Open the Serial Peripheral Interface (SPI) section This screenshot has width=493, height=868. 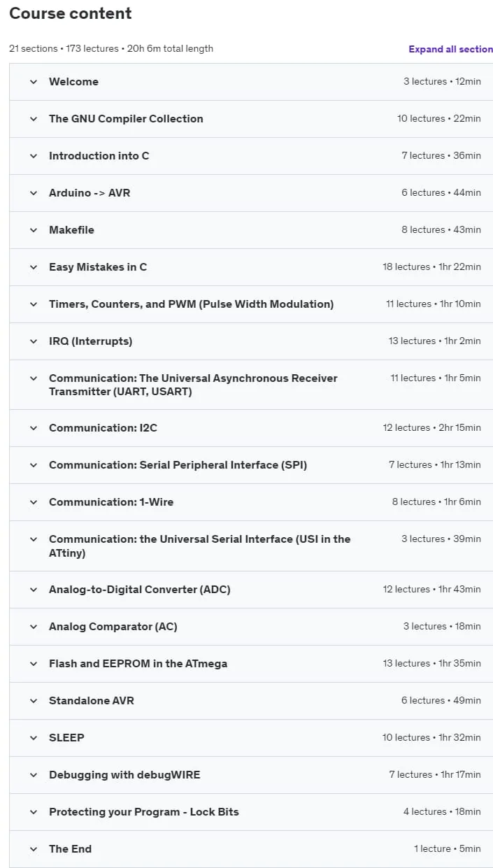[251, 465]
